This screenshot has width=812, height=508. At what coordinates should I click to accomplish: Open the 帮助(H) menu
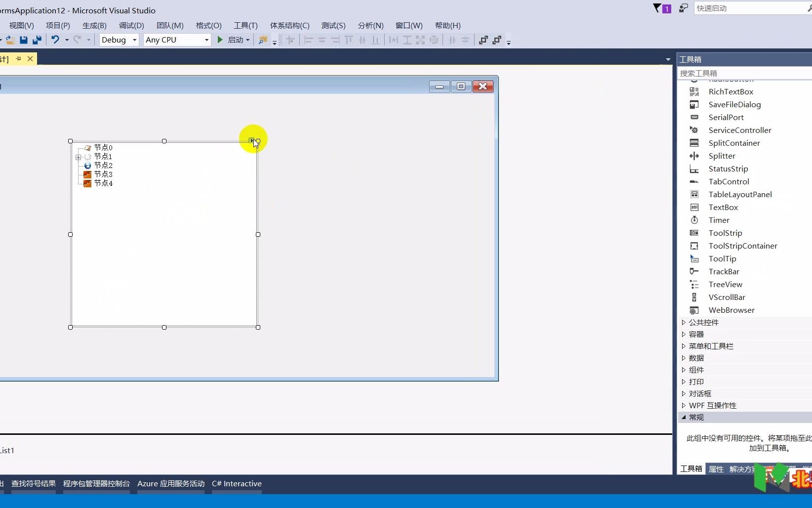pyautogui.click(x=447, y=25)
